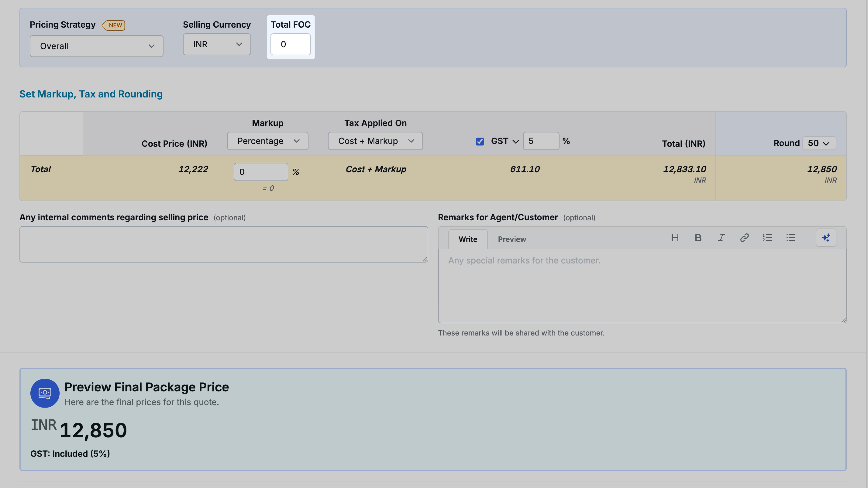
Task: Click 'Here are the final prices' subtitle
Action: pyautogui.click(x=141, y=402)
